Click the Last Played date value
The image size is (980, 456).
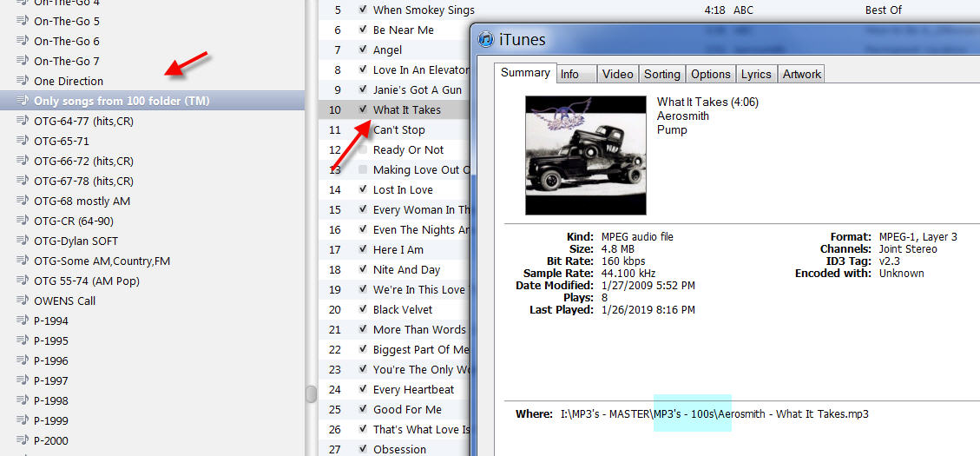(648, 309)
